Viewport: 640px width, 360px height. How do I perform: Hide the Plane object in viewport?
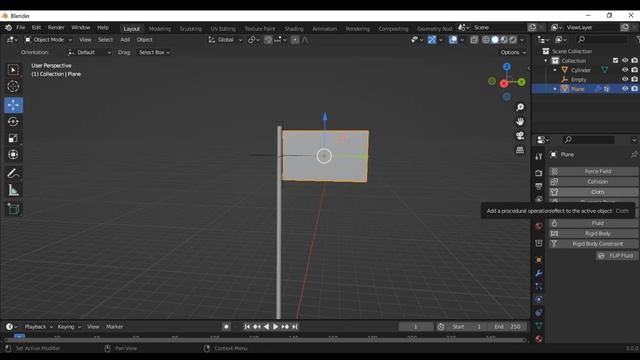point(625,89)
